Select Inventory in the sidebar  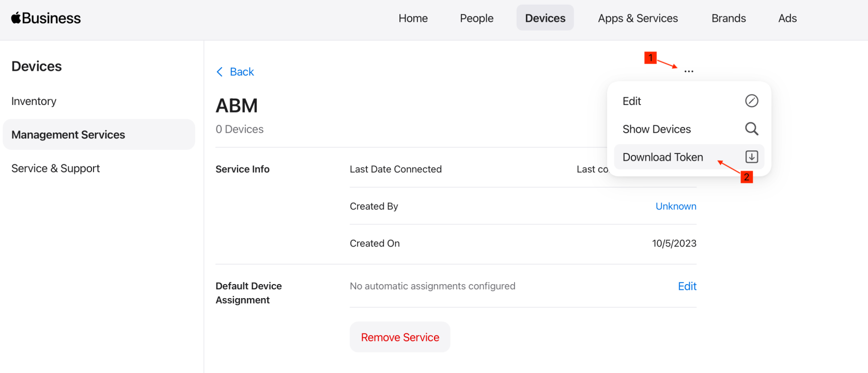(x=34, y=101)
